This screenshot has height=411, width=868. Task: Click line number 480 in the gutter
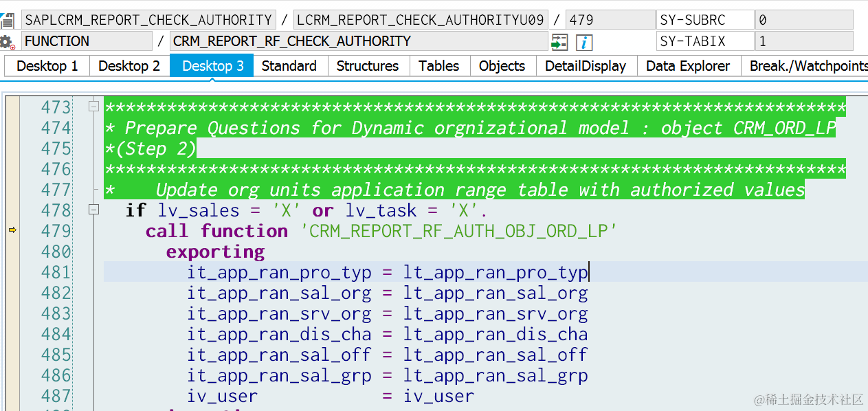click(56, 252)
